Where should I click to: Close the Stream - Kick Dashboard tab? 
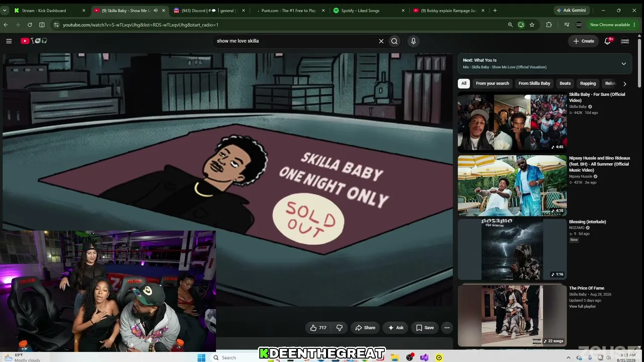(84, 11)
